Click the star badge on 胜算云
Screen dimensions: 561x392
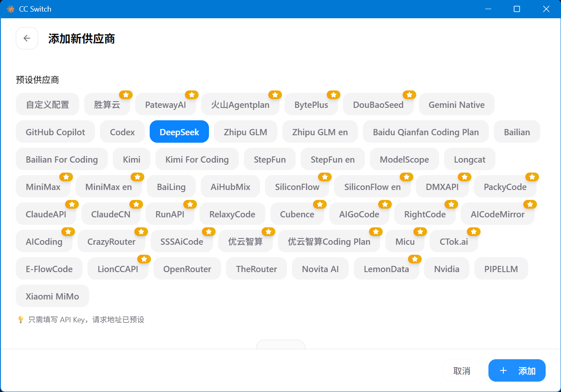[126, 95]
